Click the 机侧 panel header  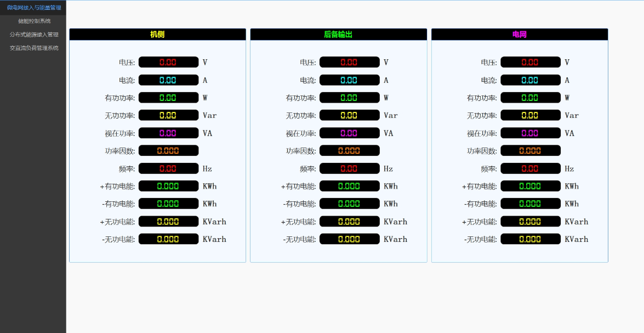(157, 35)
